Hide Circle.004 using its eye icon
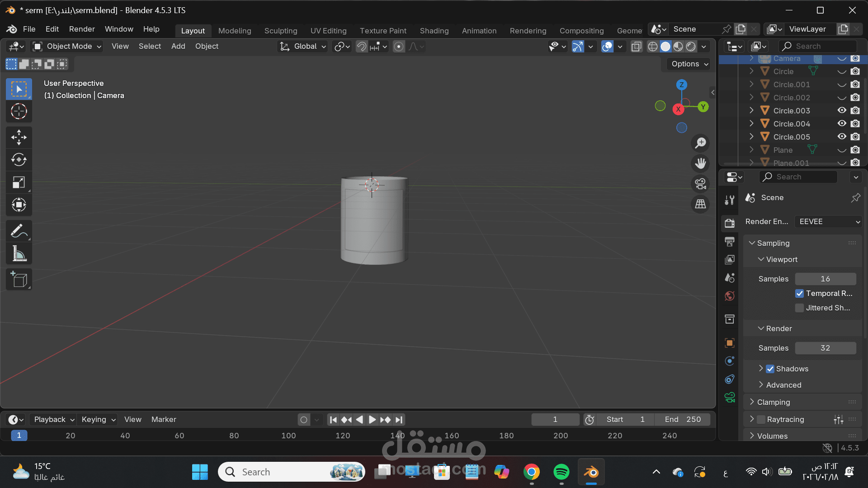The height and width of the screenshot is (488, 868). tap(841, 123)
